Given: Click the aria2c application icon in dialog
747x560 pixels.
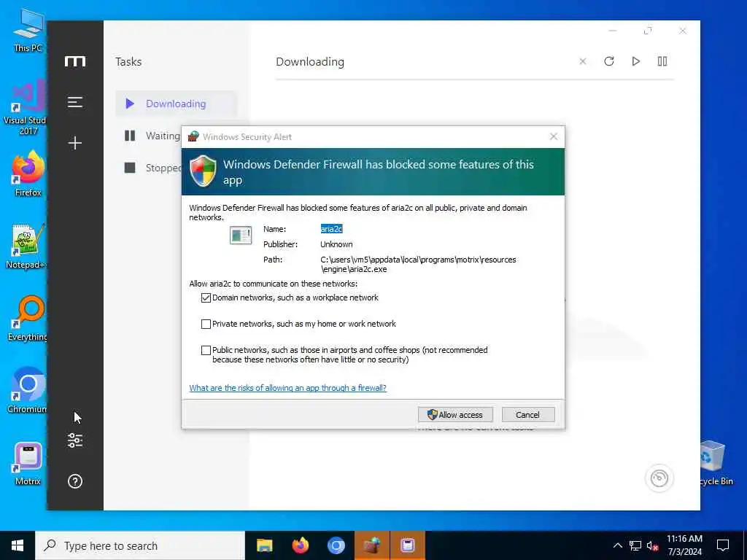Looking at the screenshot, I should click(241, 235).
